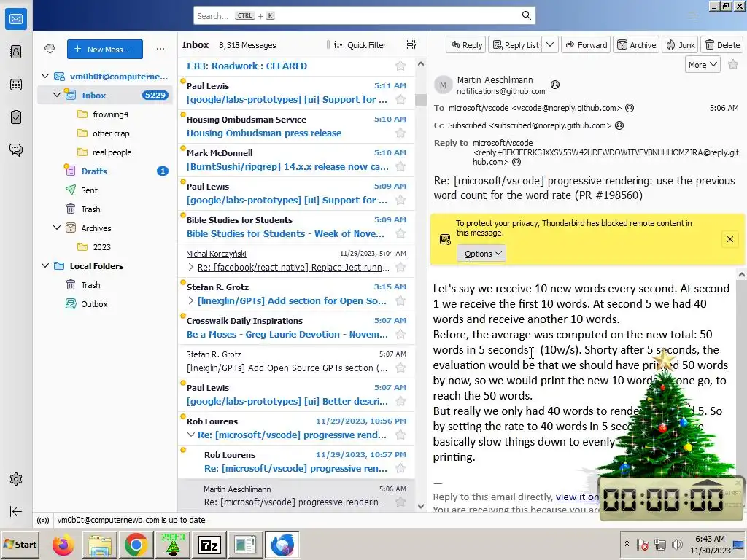Open message list display options icon

click(x=411, y=44)
